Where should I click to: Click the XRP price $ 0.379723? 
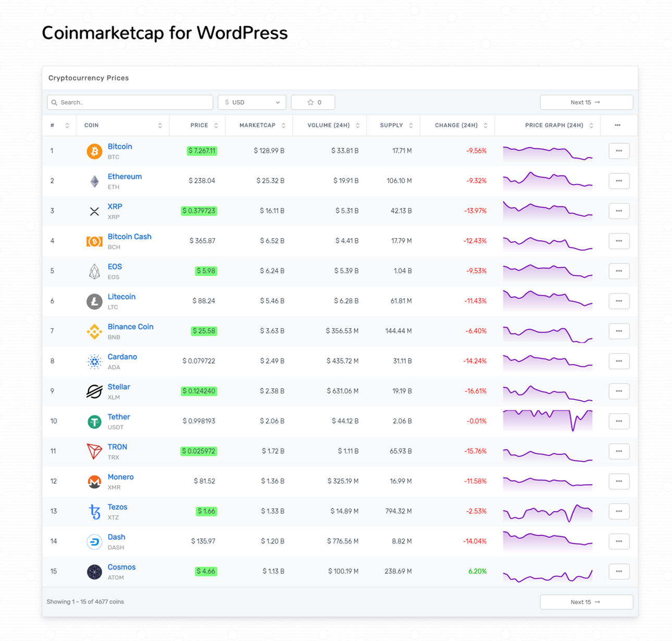point(199,211)
